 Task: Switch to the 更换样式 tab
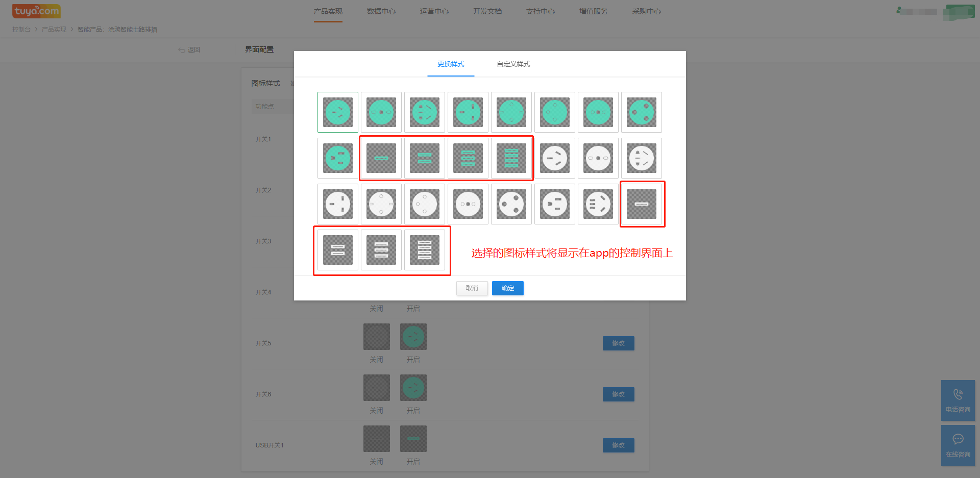451,64
